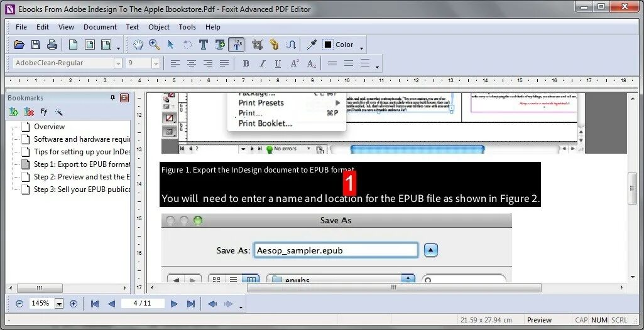
Task: Open the Tools menu
Action: pos(187,27)
